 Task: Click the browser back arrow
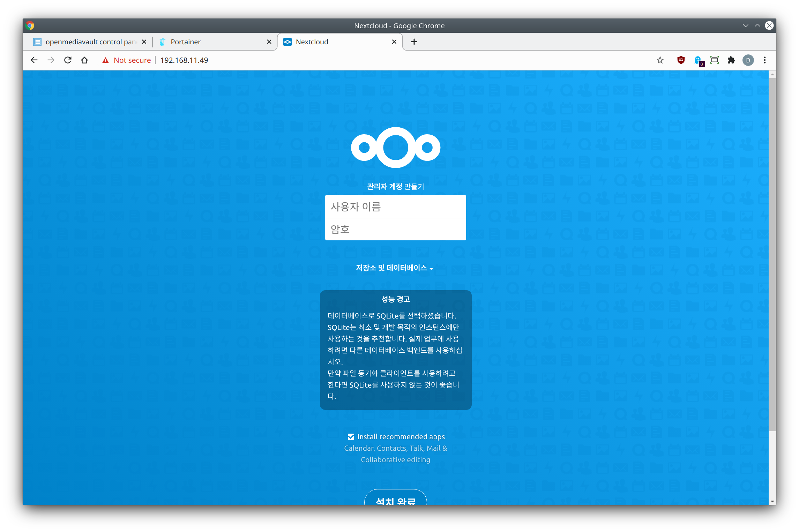[34, 60]
